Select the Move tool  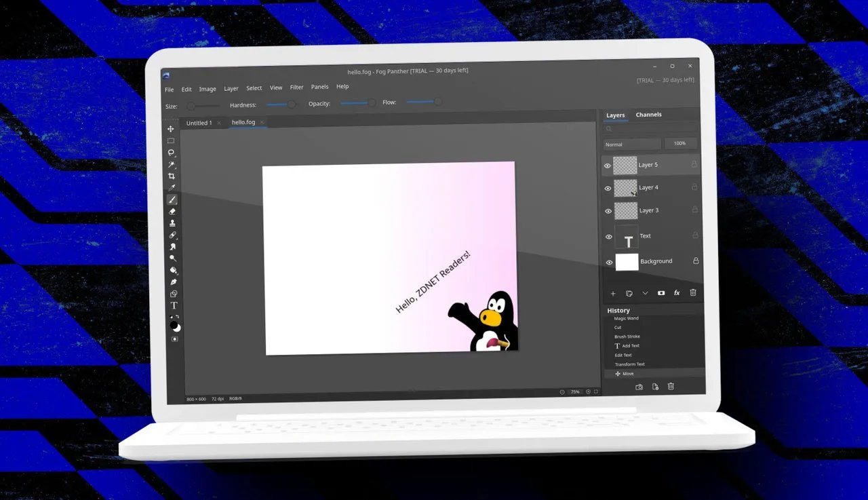(172, 128)
